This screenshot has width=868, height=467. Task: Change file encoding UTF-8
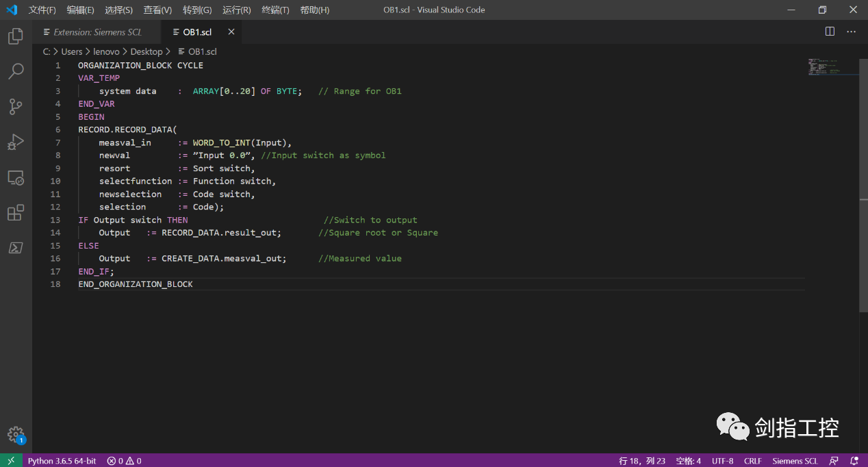pos(723,461)
